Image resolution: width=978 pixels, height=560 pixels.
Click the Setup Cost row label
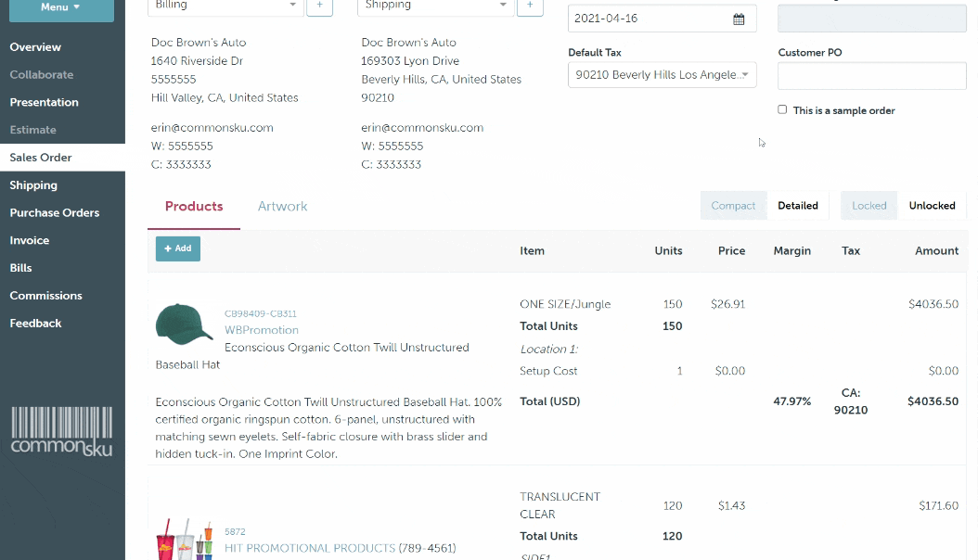(x=548, y=371)
